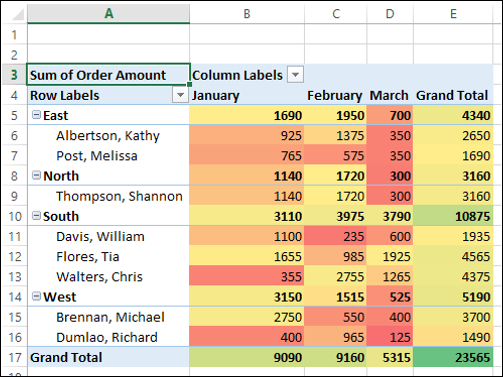Select East's grand total 4340

pos(453,115)
